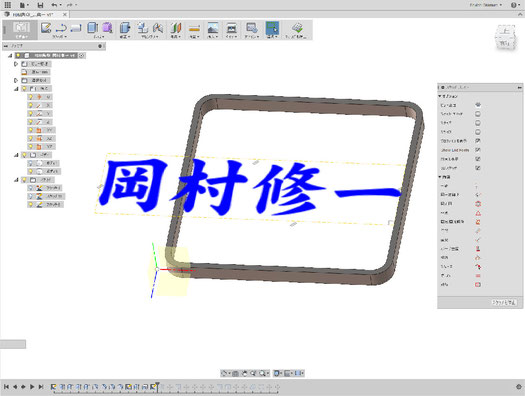
Task: Click the Save disk icon
Action: click(x=40, y=5)
